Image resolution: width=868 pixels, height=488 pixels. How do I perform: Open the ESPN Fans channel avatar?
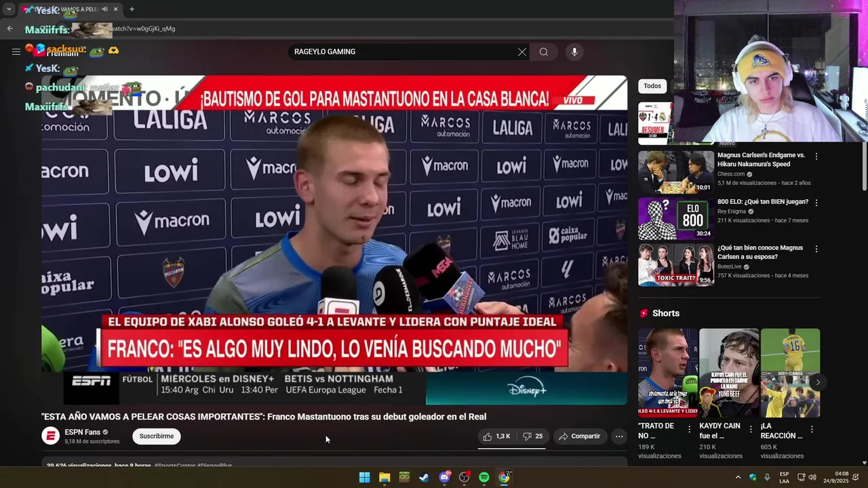click(51, 436)
